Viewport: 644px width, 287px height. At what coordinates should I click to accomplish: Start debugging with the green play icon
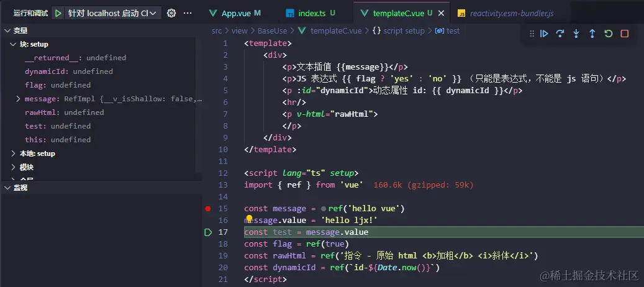point(58,13)
